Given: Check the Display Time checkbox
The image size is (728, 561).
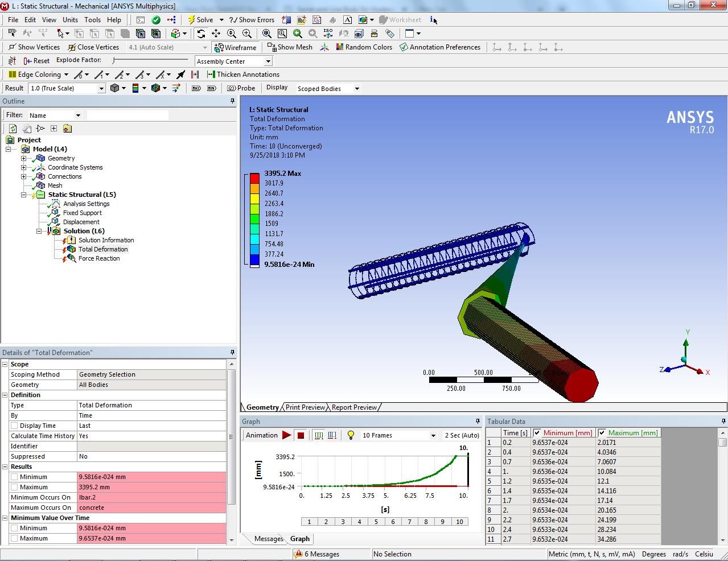Looking at the screenshot, I should tap(14, 426).
